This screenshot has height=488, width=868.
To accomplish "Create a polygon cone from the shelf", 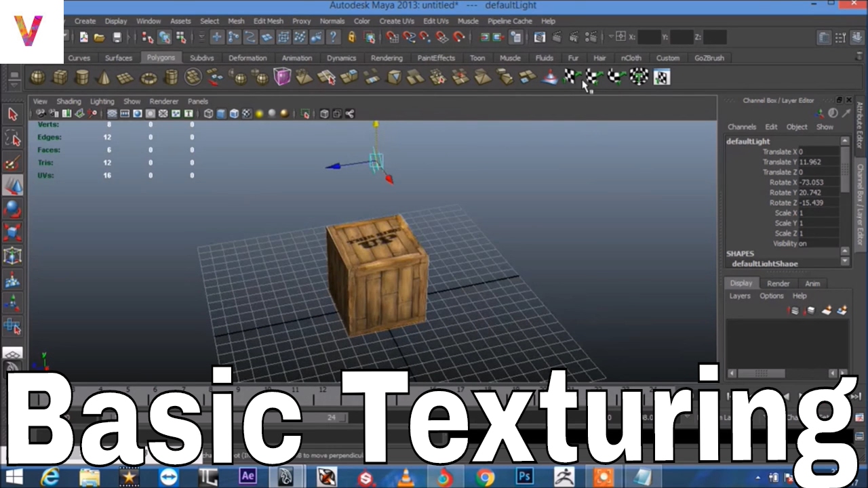I will coord(104,77).
